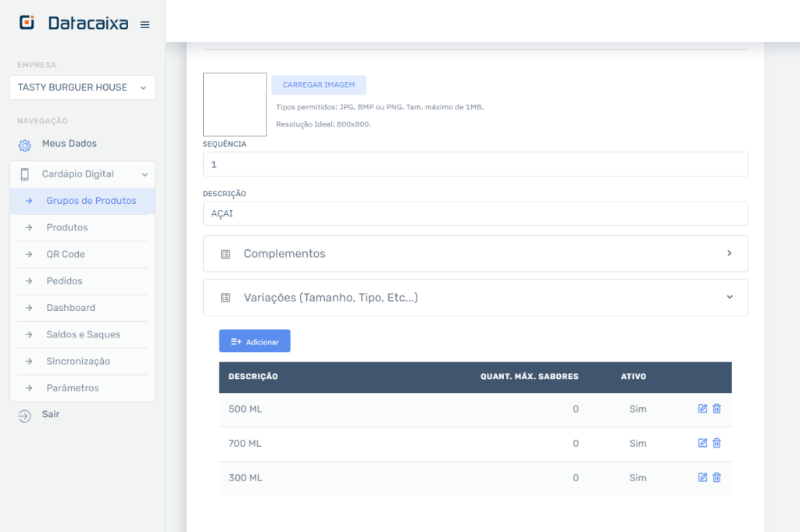The width and height of the screenshot is (800, 532).
Task: Open the QR Code page
Action: [66, 254]
